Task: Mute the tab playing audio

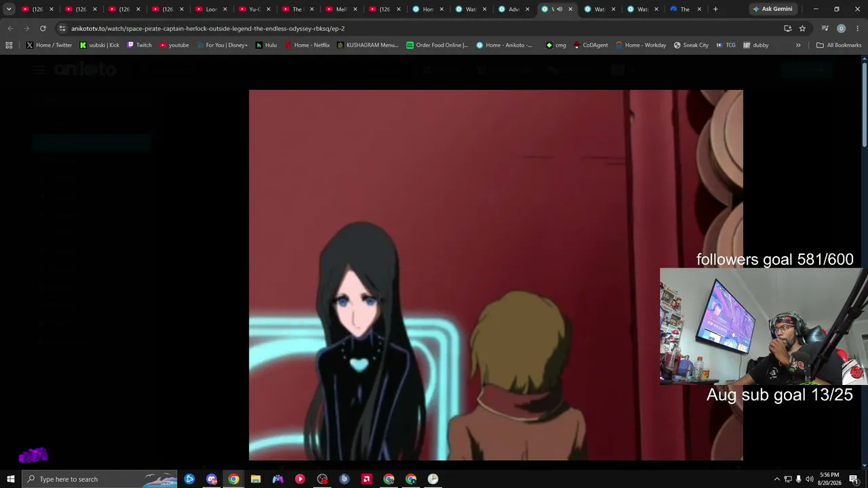Action: coord(559,9)
